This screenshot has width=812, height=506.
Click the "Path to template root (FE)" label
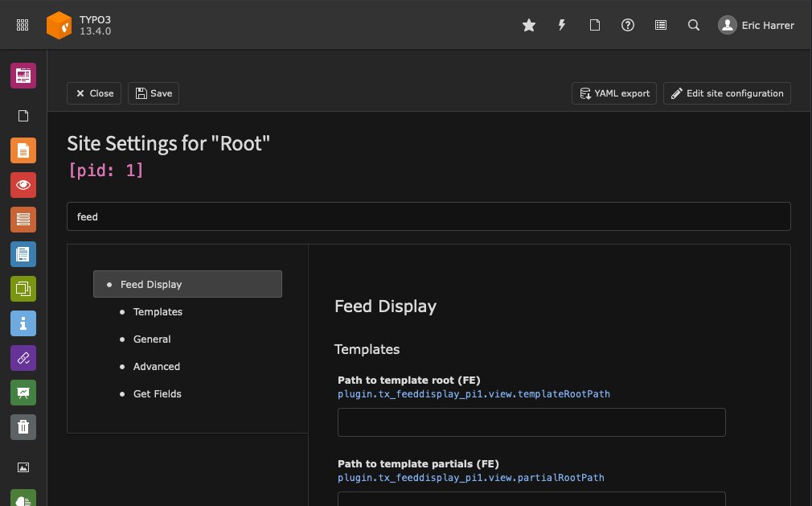tap(409, 381)
